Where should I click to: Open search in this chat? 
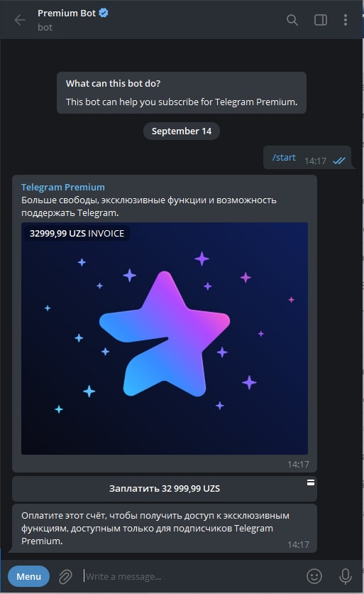pyautogui.click(x=292, y=20)
